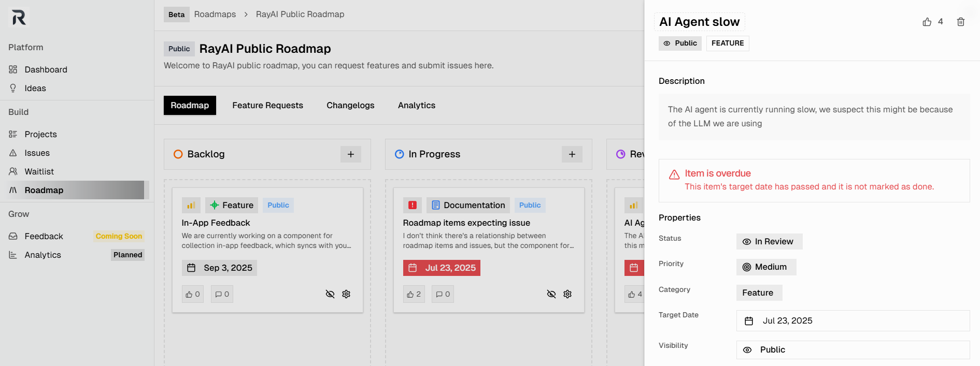
Task: Upvote AI Agent slow with thumbs-up icon
Action: point(927,22)
